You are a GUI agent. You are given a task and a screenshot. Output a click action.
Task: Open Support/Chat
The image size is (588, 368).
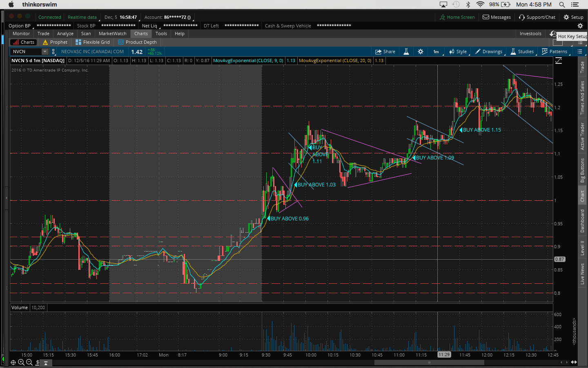(537, 17)
